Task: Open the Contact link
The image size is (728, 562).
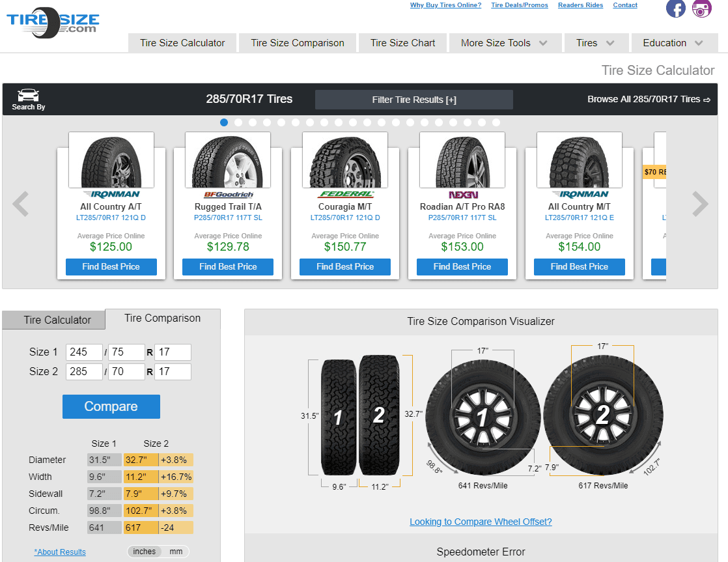Action: tap(625, 5)
